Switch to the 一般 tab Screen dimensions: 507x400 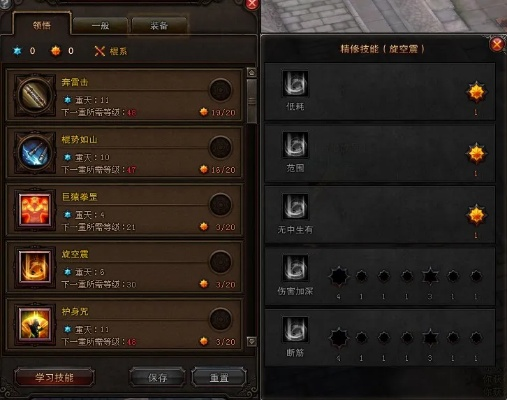coord(100,26)
